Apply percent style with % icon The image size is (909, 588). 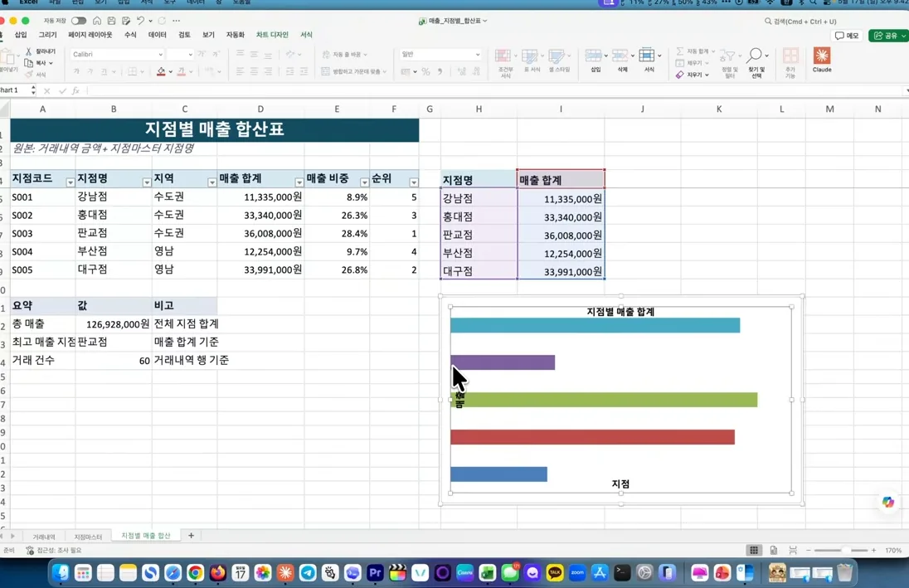(x=425, y=72)
